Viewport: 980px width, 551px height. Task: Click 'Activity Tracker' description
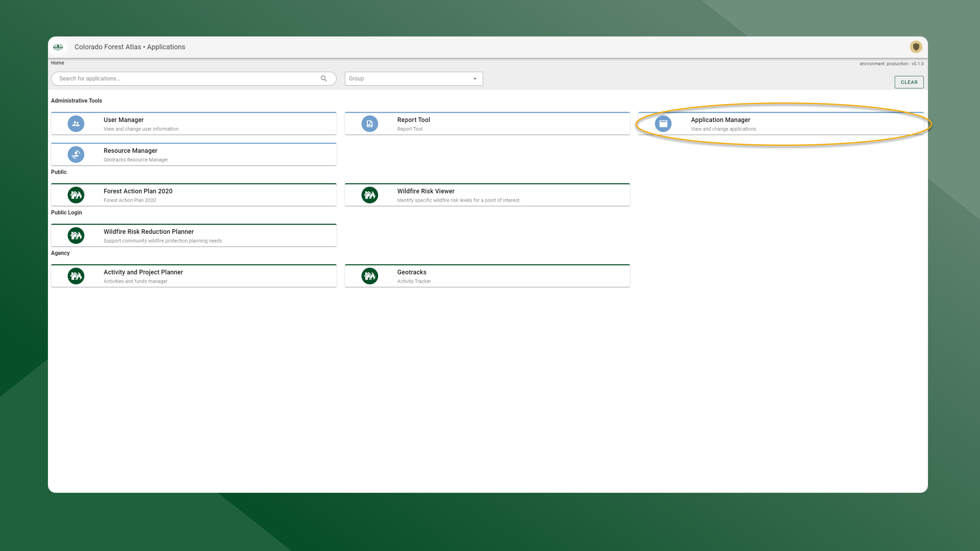click(x=414, y=281)
